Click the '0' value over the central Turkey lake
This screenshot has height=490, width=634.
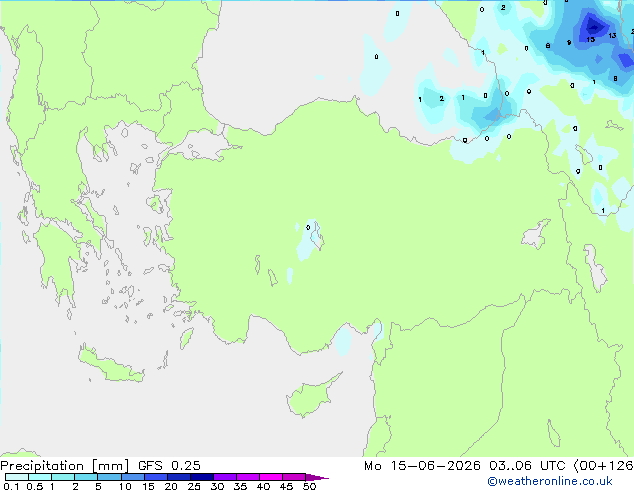coord(308,228)
